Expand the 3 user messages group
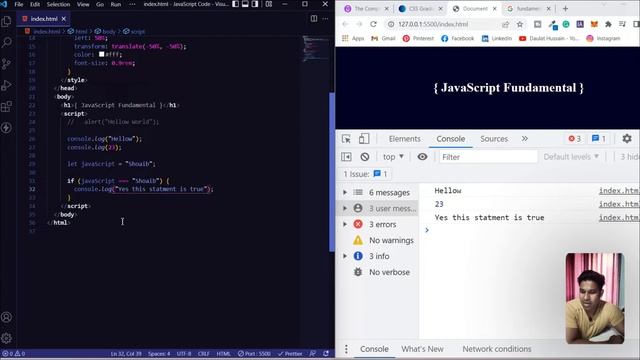Image resolution: width=640 pixels, height=360 pixels. point(345,208)
